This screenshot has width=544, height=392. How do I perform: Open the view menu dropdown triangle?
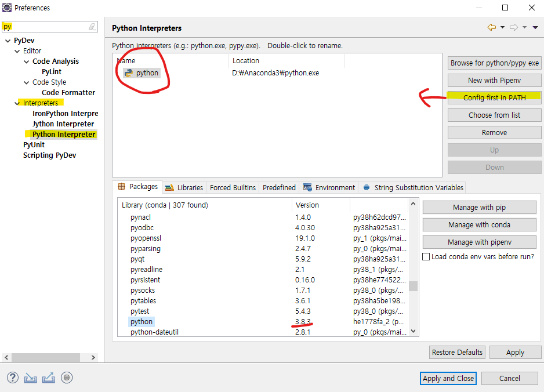coord(535,27)
